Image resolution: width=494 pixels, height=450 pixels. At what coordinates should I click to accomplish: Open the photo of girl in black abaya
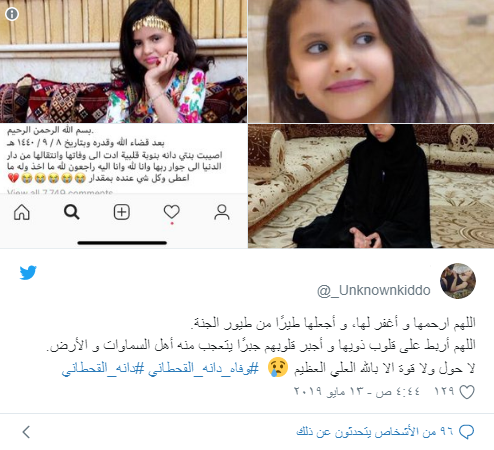coord(371,186)
